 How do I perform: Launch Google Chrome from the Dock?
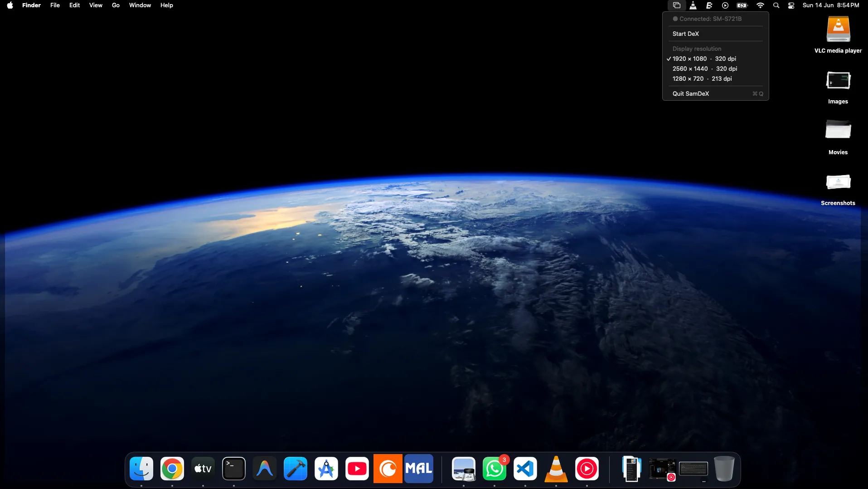pyautogui.click(x=172, y=469)
